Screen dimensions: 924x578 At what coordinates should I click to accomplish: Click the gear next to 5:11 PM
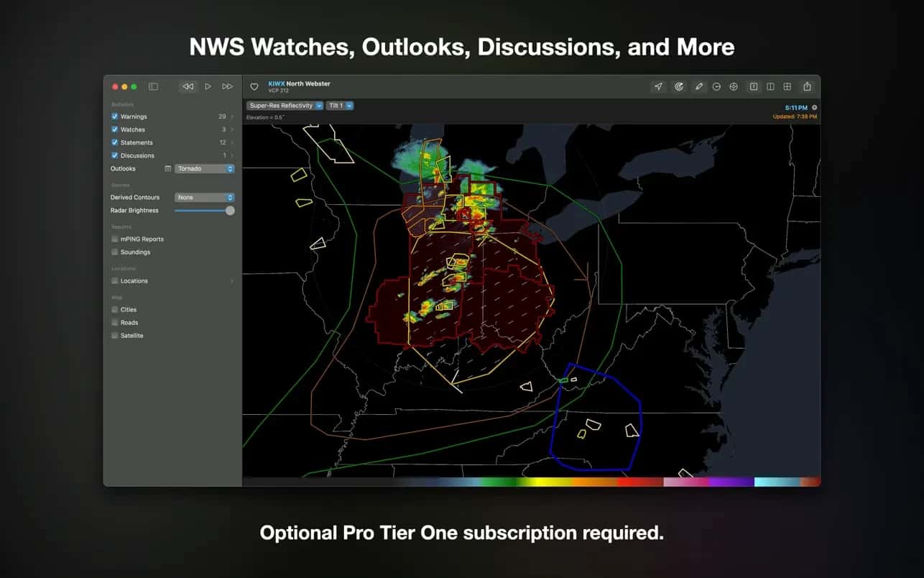pos(814,108)
